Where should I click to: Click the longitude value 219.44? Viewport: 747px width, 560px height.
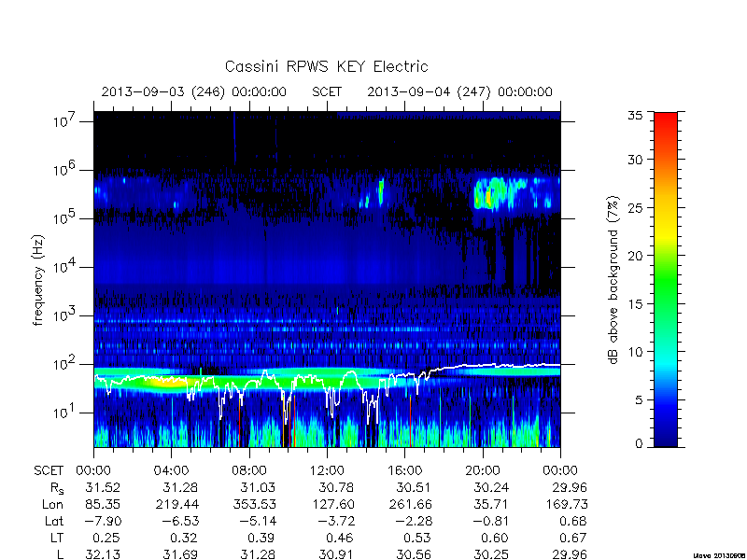click(x=176, y=504)
